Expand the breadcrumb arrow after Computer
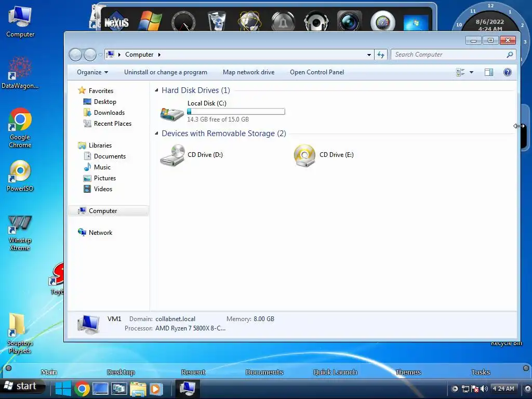This screenshot has height=399, width=532. tap(159, 55)
